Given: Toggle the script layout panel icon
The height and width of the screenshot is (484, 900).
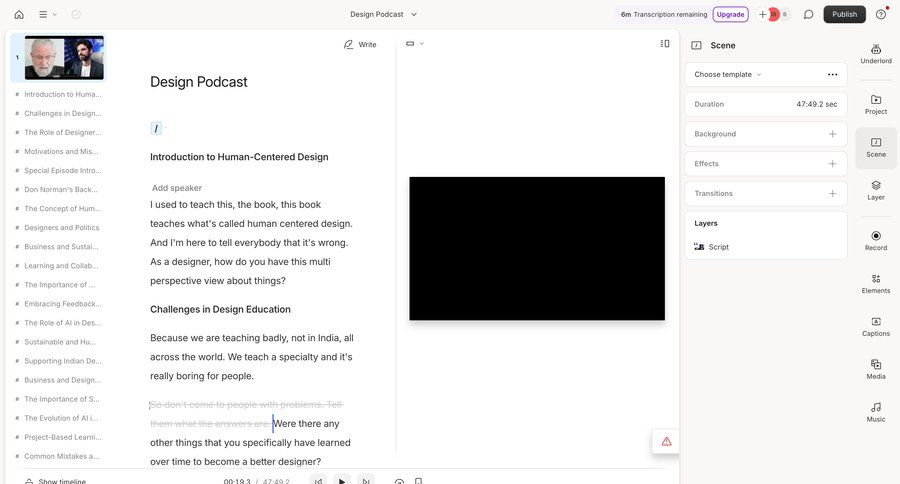Looking at the screenshot, I should click(x=665, y=44).
